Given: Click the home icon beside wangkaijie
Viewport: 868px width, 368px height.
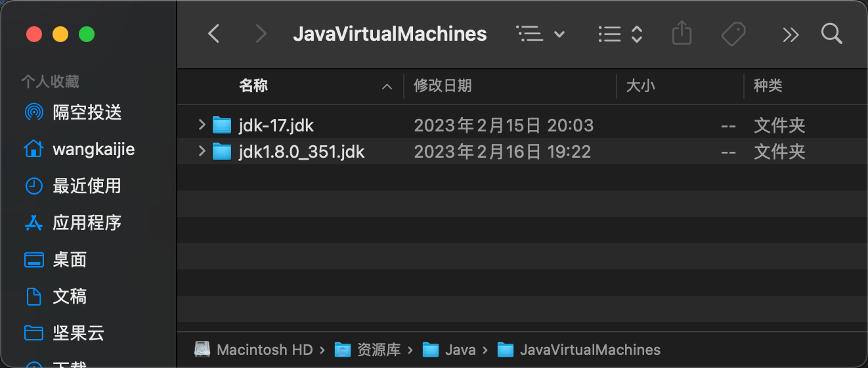Looking at the screenshot, I should coord(33,149).
